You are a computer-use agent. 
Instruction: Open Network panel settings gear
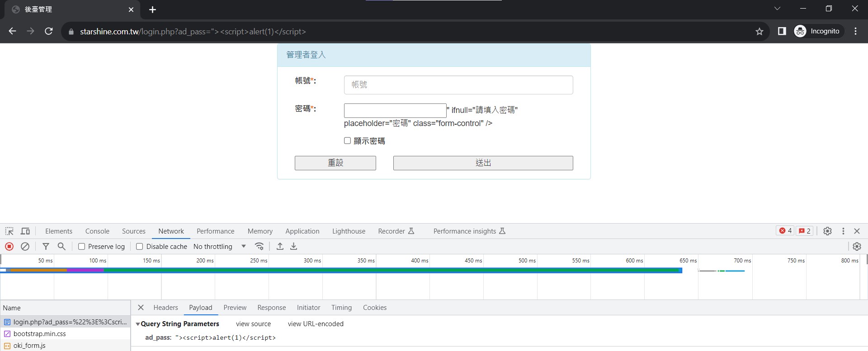click(x=857, y=246)
